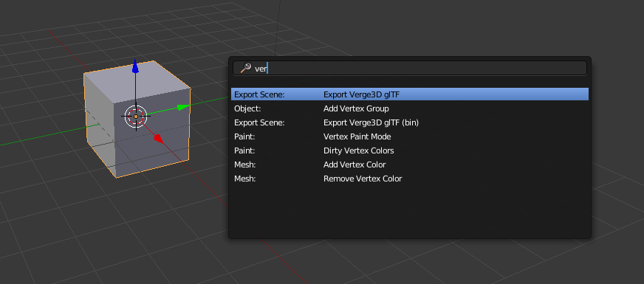The width and height of the screenshot is (644, 284).
Task: Activate Vertex Paint Mode from search results
Action: point(409,136)
